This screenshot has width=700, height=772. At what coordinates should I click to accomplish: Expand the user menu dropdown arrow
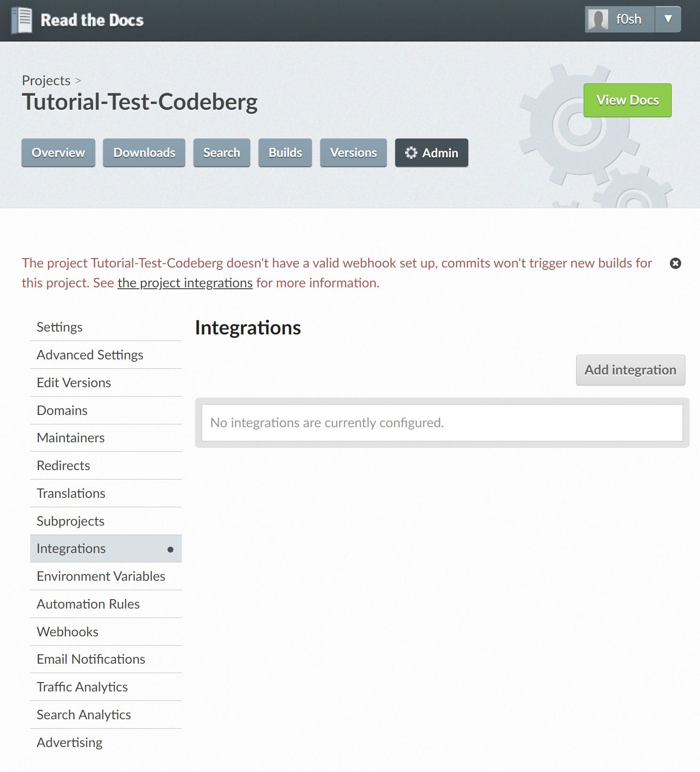[x=667, y=19]
